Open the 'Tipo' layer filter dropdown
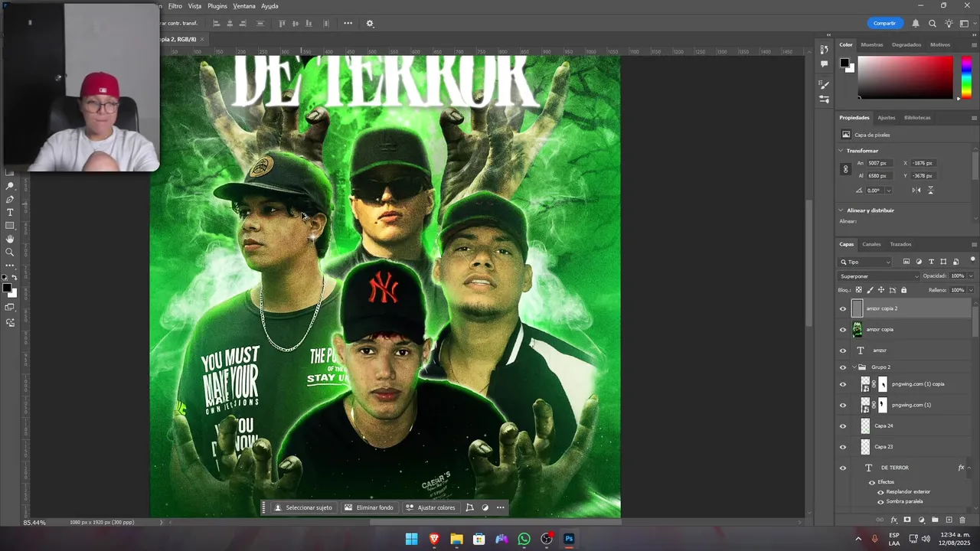 [865, 262]
